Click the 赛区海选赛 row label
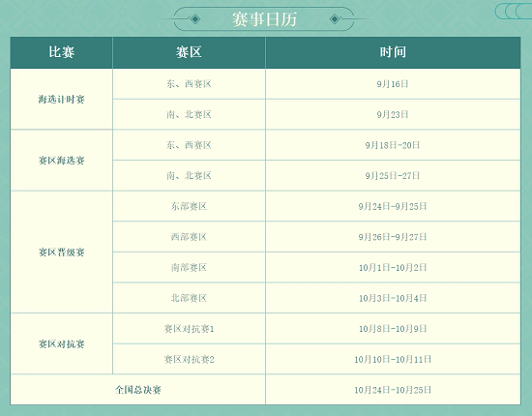The image size is (532, 416). 61,161
